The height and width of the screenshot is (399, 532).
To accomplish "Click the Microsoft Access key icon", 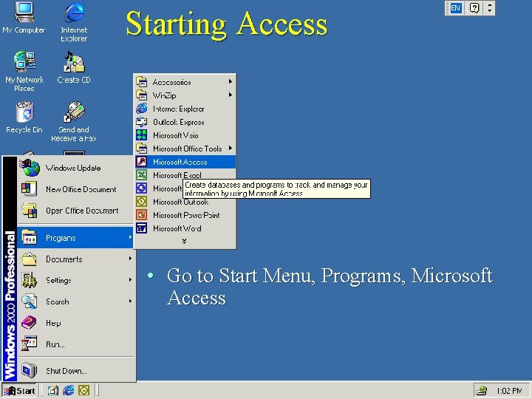I will coord(141,162).
